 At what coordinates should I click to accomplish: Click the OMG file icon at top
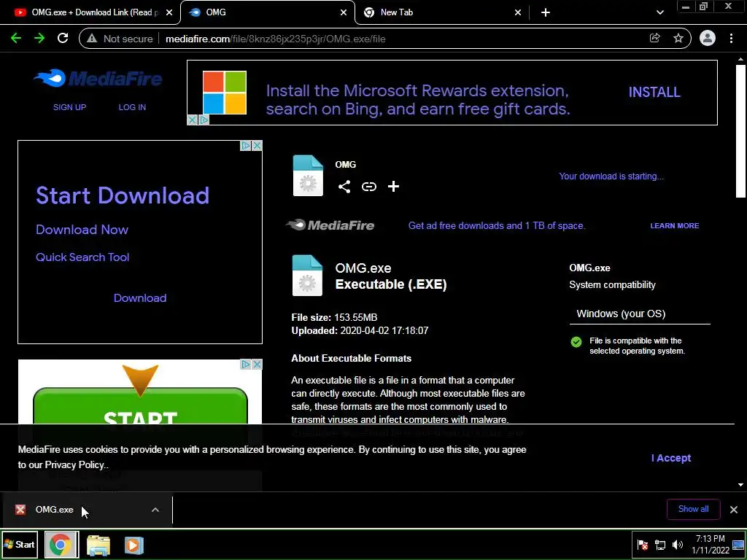[x=308, y=176]
